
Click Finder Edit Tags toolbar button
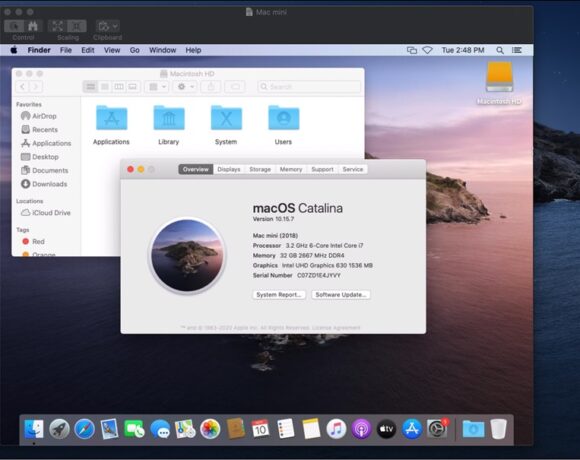235,87
